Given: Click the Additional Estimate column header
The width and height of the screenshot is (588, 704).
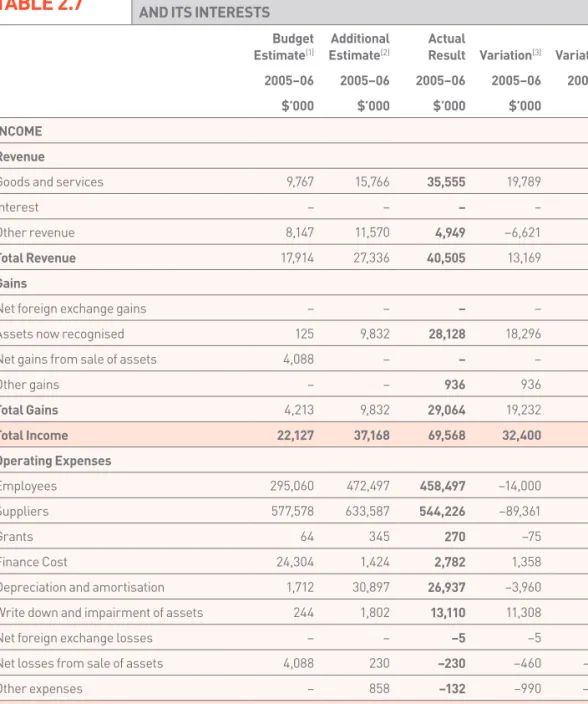Looking at the screenshot, I should pyautogui.click(x=359, y=47).
